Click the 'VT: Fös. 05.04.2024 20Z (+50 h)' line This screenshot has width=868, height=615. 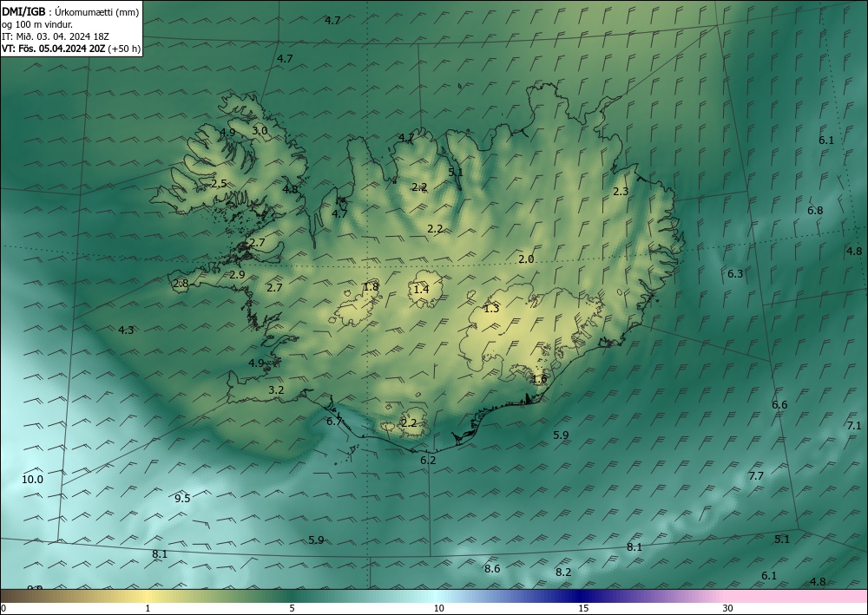coord(71,49)
